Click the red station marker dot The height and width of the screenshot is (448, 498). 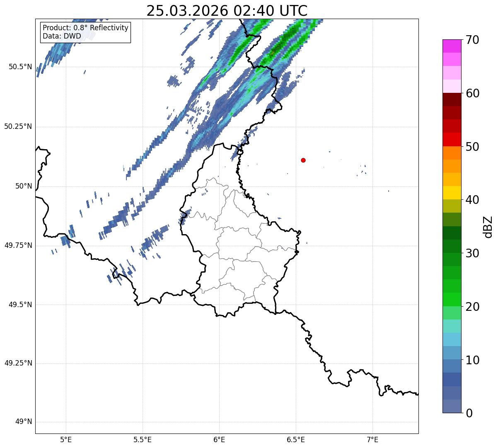click(x=303, y=160)
